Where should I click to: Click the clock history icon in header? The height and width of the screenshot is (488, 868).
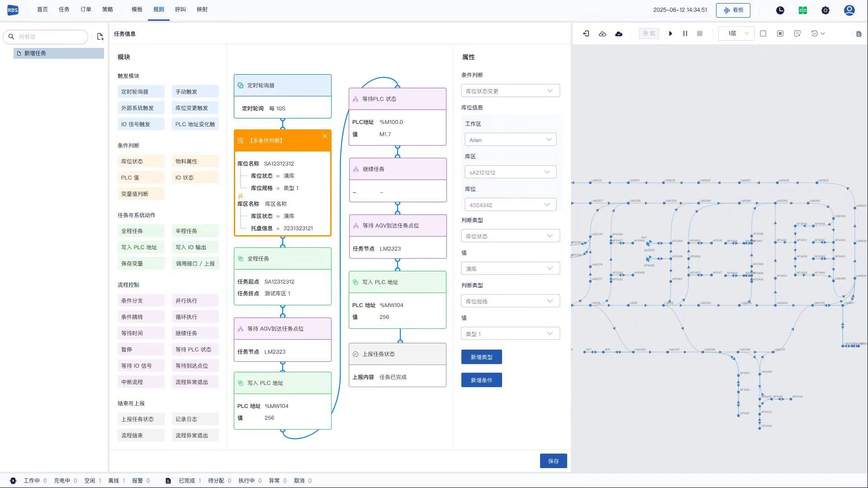click(x=780, y=10)
